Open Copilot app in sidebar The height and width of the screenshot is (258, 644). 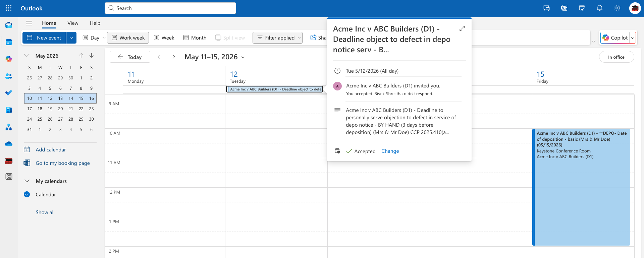pos(9,59)
